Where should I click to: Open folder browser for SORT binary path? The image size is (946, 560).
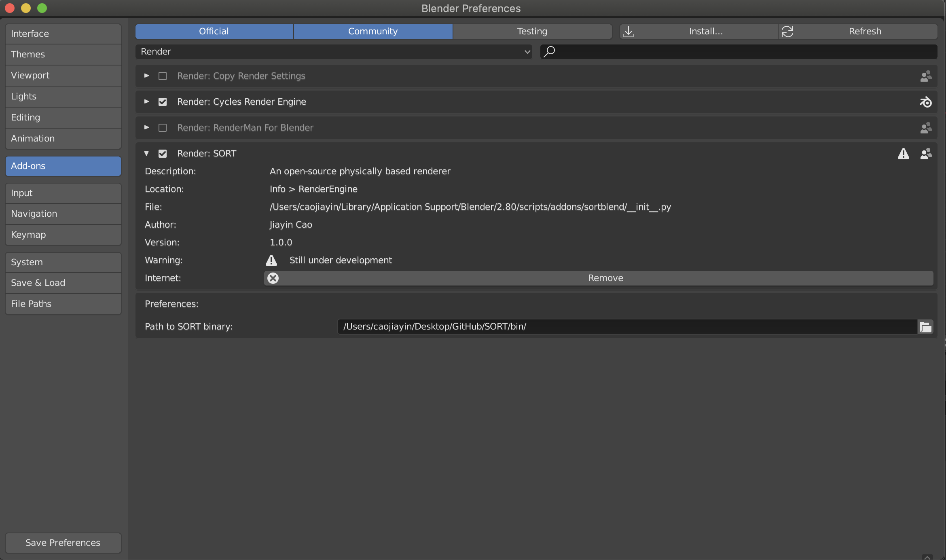pyautogui.click(x=926, y=327)
